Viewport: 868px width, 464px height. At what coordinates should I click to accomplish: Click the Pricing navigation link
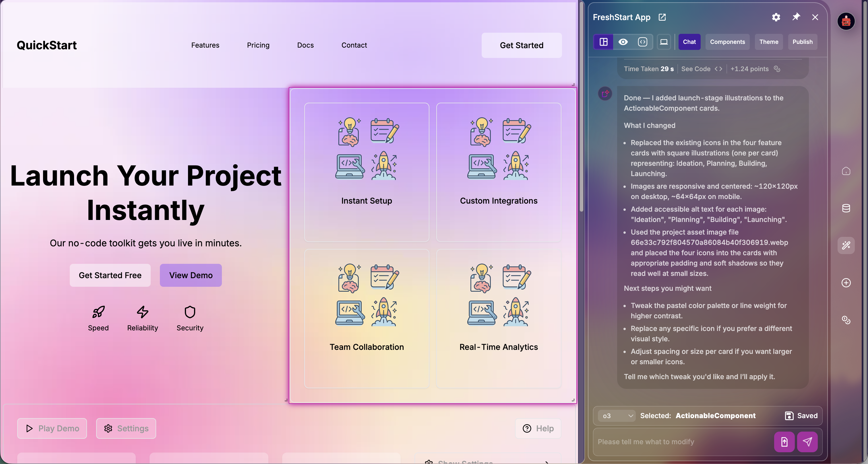click(258, 45)
